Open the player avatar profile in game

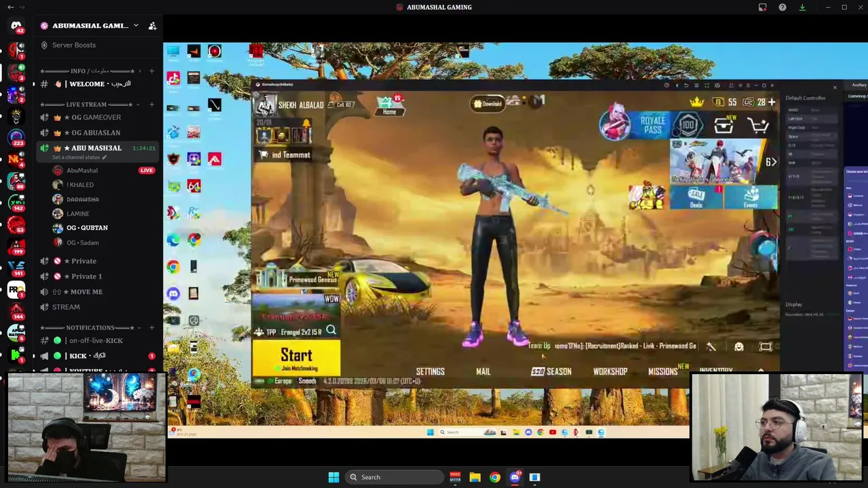pos(265,105)
